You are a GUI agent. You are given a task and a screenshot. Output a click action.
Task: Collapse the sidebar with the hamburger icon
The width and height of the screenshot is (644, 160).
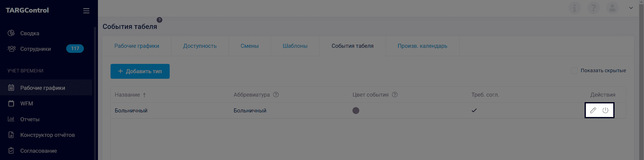86,11
